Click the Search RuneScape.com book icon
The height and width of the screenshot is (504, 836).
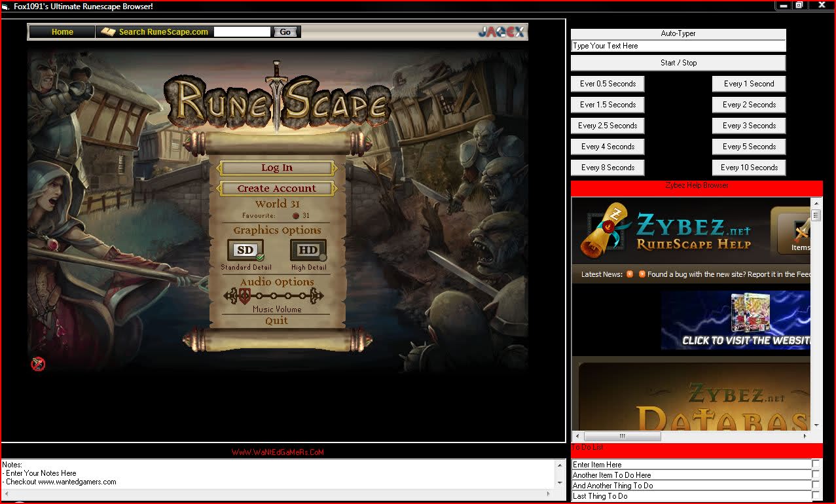108,31
